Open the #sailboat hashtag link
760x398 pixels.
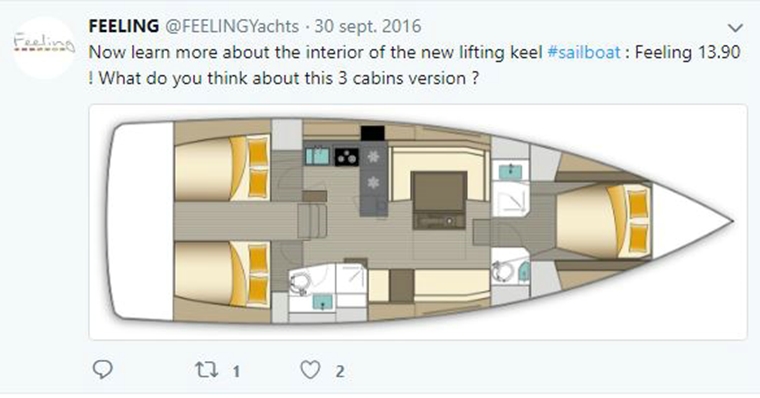pos(584,52)
